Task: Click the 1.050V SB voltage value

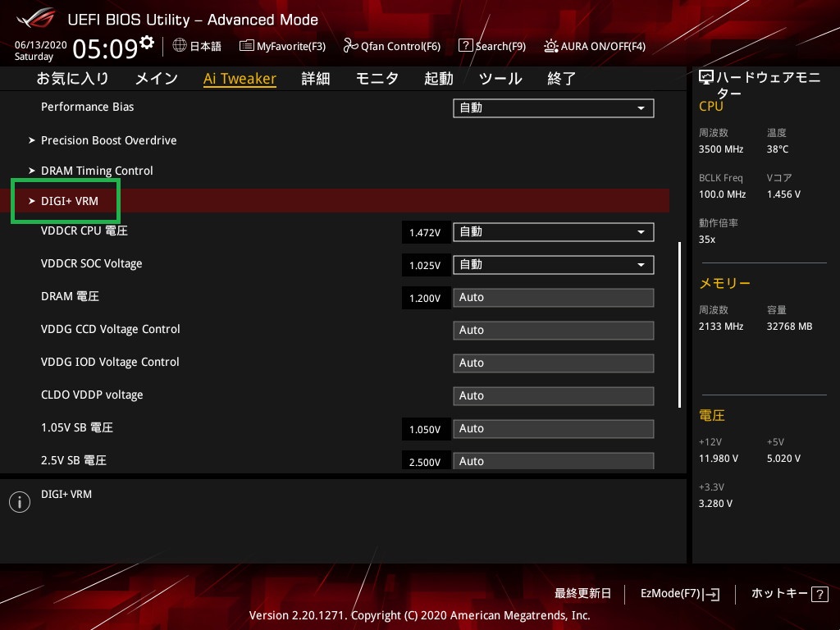Action: pos(425,429)
